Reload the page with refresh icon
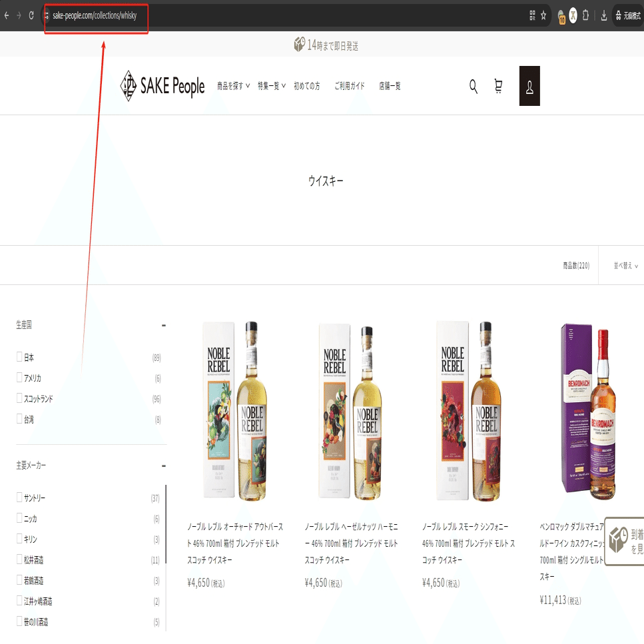 point(31,15)
